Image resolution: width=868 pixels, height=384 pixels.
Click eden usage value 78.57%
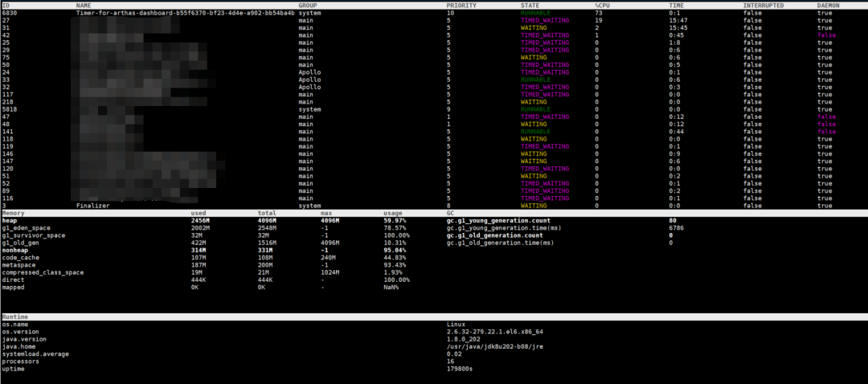(394, 228)
